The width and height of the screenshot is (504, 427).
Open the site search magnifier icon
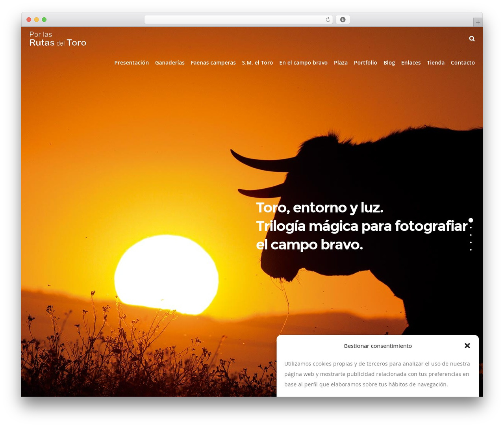pyautogui.click(x=472, y=39)
